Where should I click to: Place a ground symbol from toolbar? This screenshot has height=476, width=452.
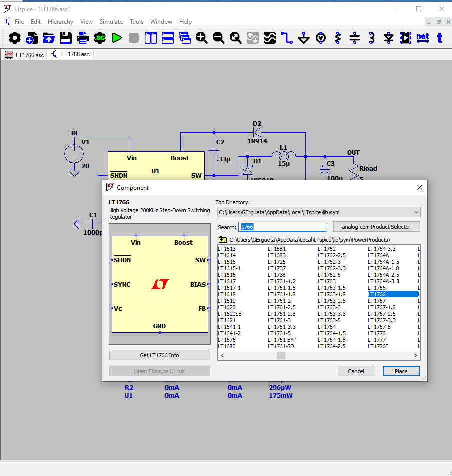coord(304,38)
